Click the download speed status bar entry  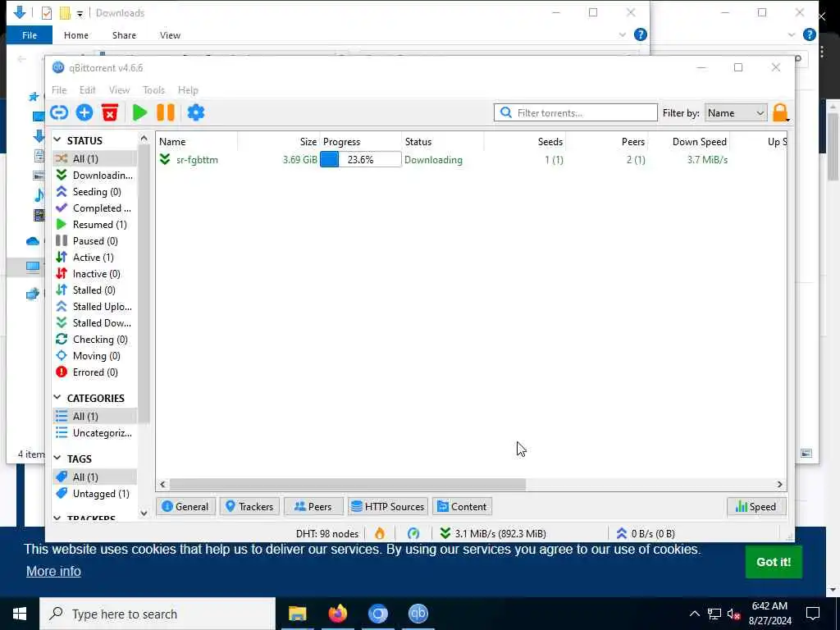click(x=493, y=533)
